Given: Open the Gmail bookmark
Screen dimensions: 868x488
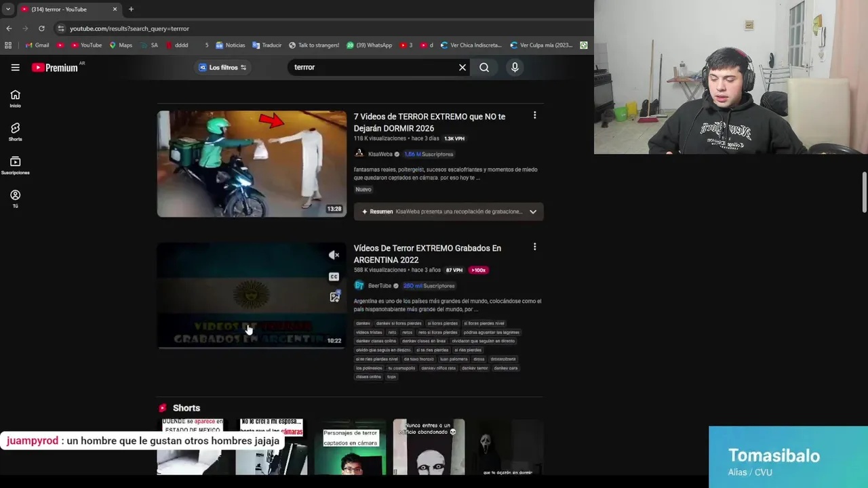Looking at the screenshot, I should tap(37, 45).
